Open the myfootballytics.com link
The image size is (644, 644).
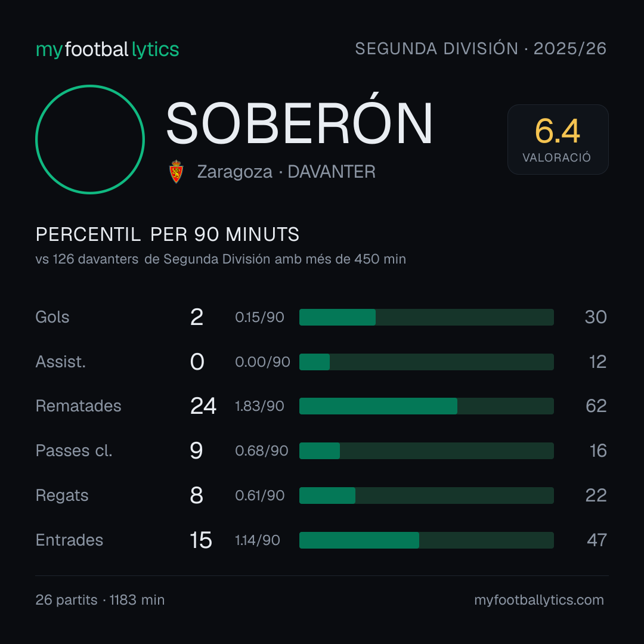(539, 600)
